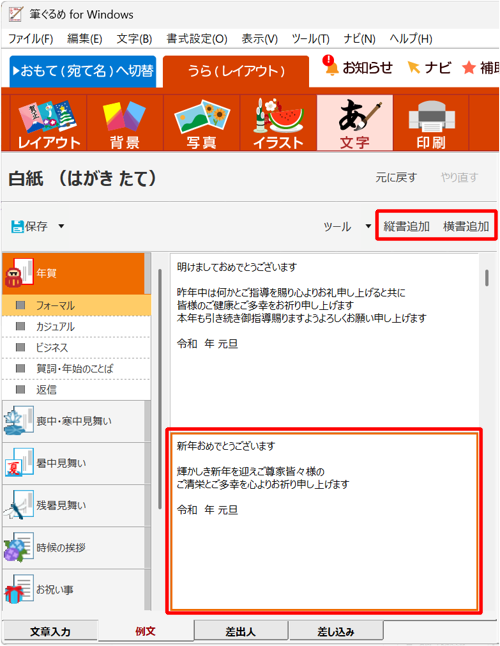Click the star 補助 icon

[x=469, y=67]
